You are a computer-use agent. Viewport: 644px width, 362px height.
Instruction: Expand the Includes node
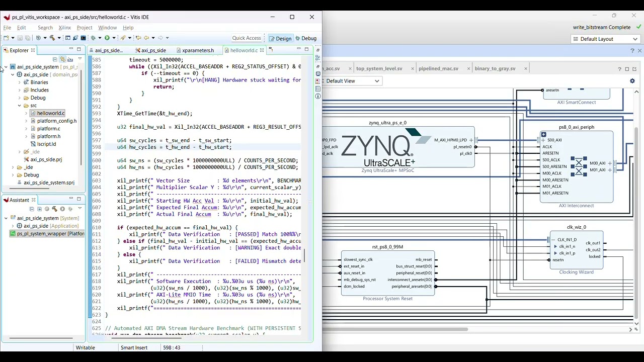click(19, 90)
